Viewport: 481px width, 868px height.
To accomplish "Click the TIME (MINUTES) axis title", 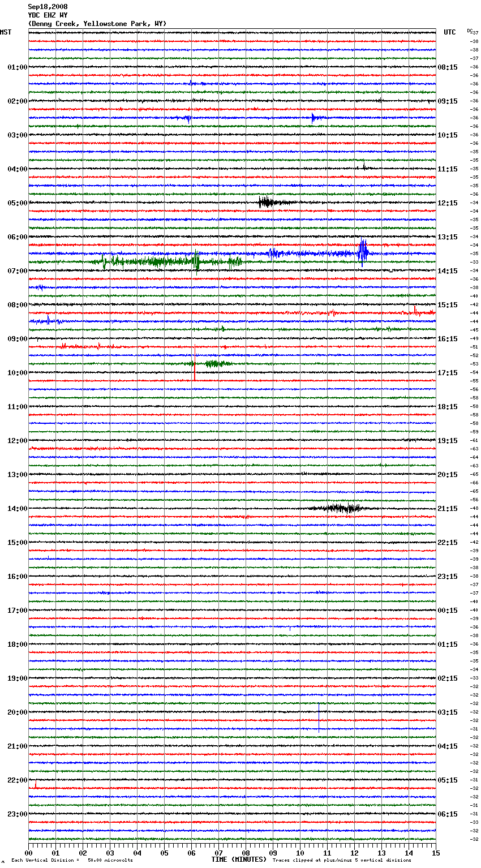I will (239, 860).
